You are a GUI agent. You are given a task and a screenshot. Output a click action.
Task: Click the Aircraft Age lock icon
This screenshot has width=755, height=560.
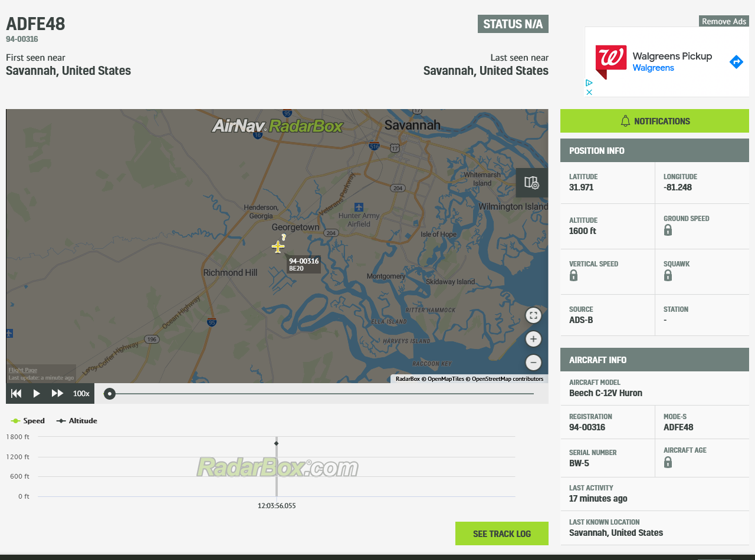pos(668,462)
